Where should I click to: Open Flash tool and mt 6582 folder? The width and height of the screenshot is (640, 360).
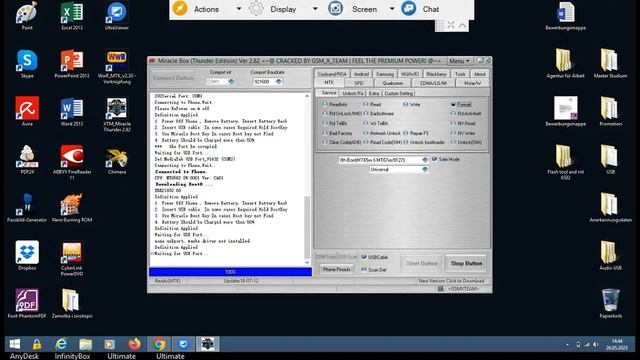point(565,162)
